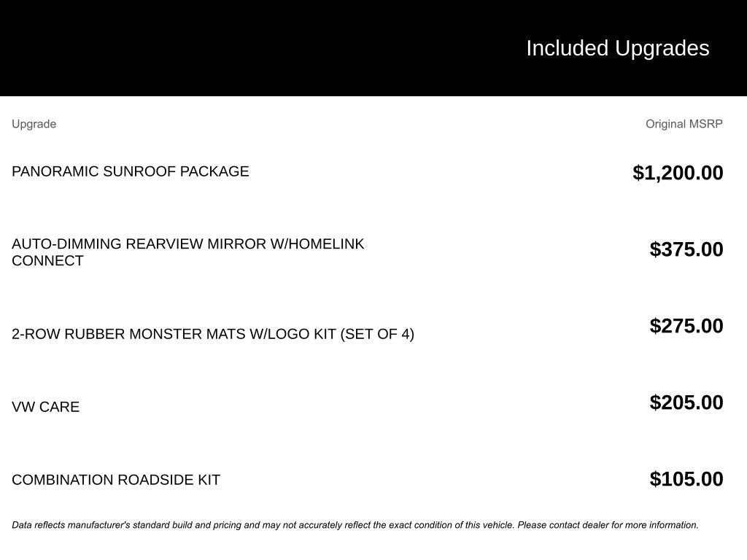Click the Original MSRP column header

(684, 124)
